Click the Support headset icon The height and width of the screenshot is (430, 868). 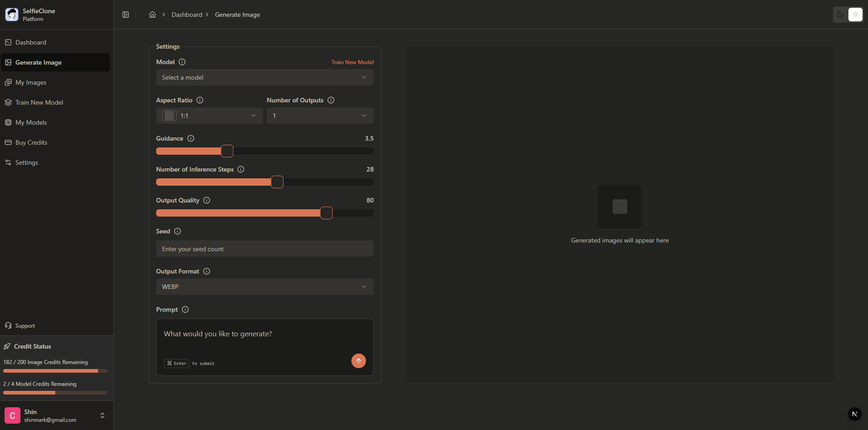(x=8, y=325)
